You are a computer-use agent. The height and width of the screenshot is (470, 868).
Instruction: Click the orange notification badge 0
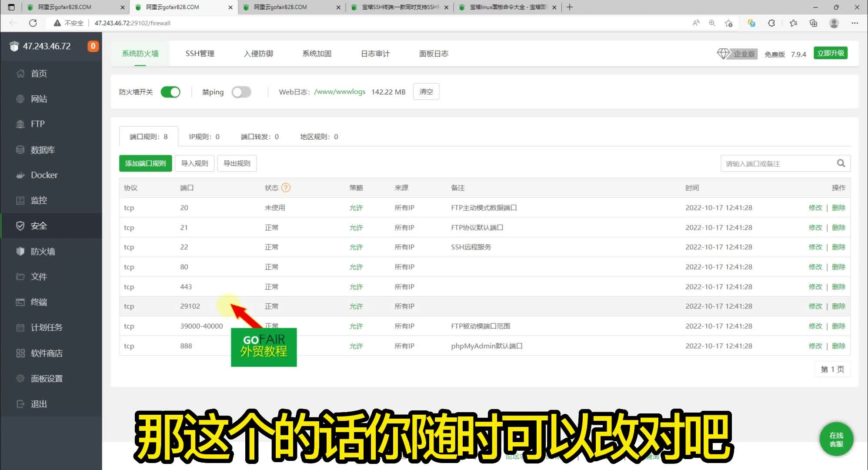click(93, 46)
